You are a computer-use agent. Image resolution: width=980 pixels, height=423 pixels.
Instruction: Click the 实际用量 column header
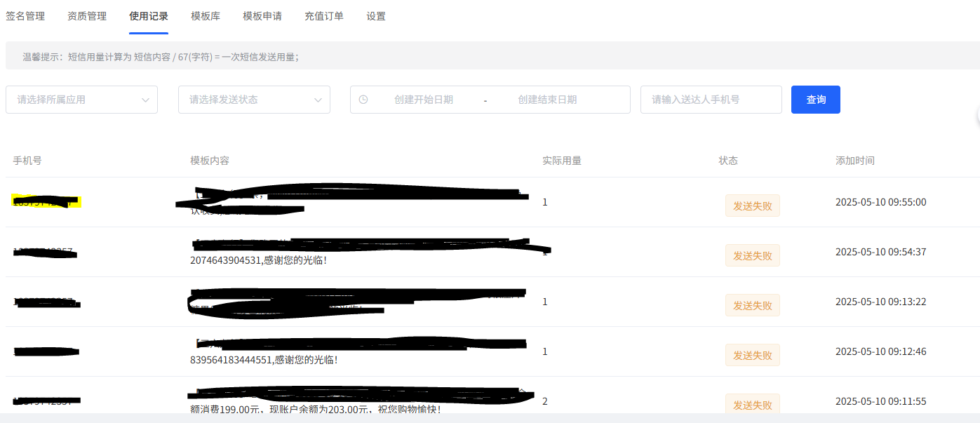tap(562, 161)
